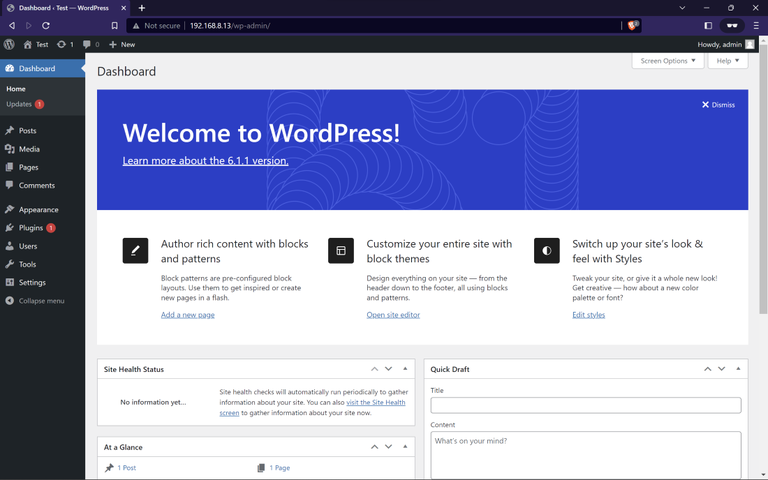Click the browser back arrow

[x=12, y=25]
